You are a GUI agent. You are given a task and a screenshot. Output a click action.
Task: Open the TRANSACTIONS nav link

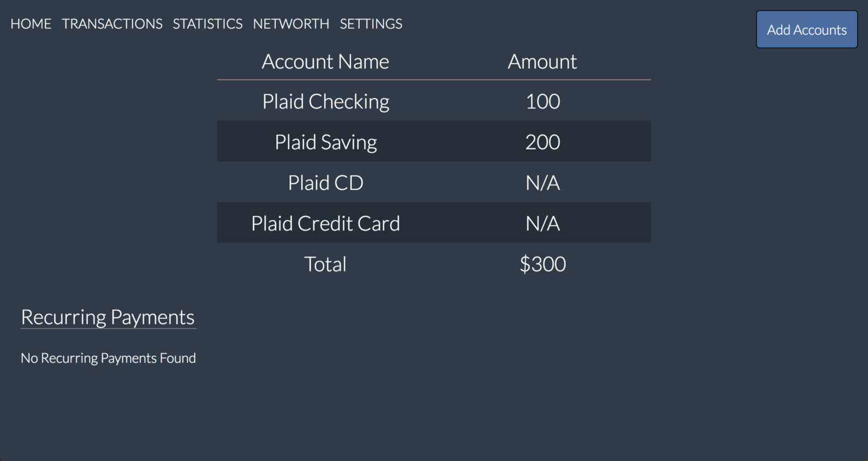click(x=112, y=24)
